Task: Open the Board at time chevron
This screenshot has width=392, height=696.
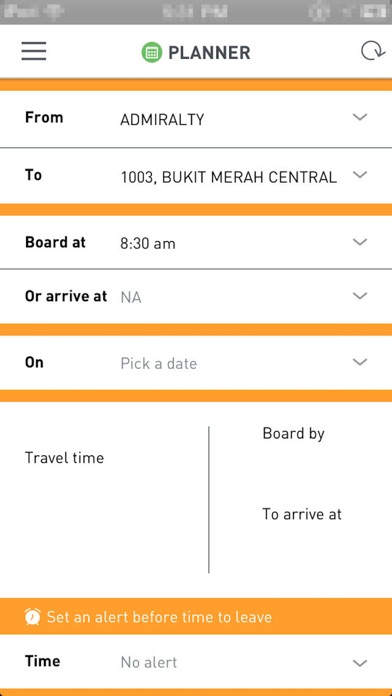Action: coord(360,242)
